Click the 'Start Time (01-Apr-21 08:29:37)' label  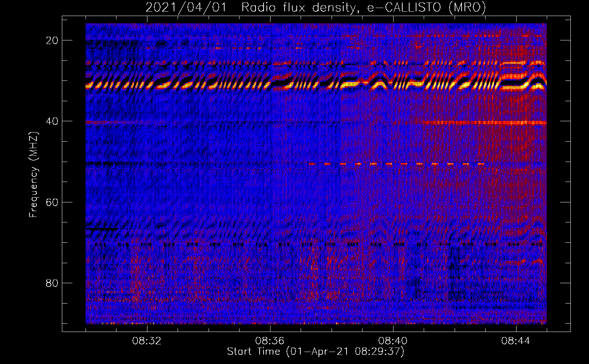pyautogui.click(x=316, y=352)
